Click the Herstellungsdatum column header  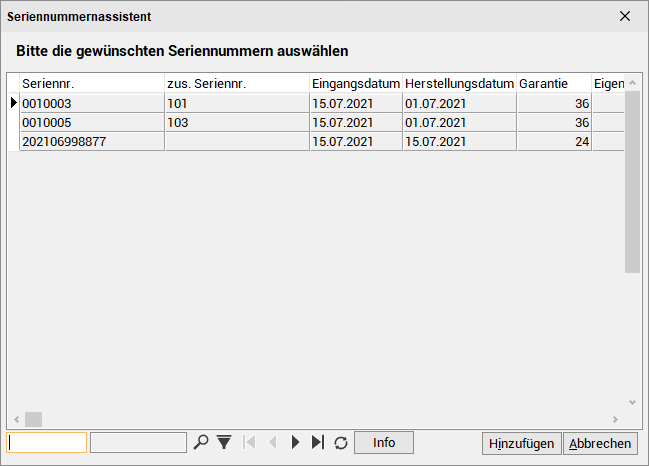pos(459,84)
